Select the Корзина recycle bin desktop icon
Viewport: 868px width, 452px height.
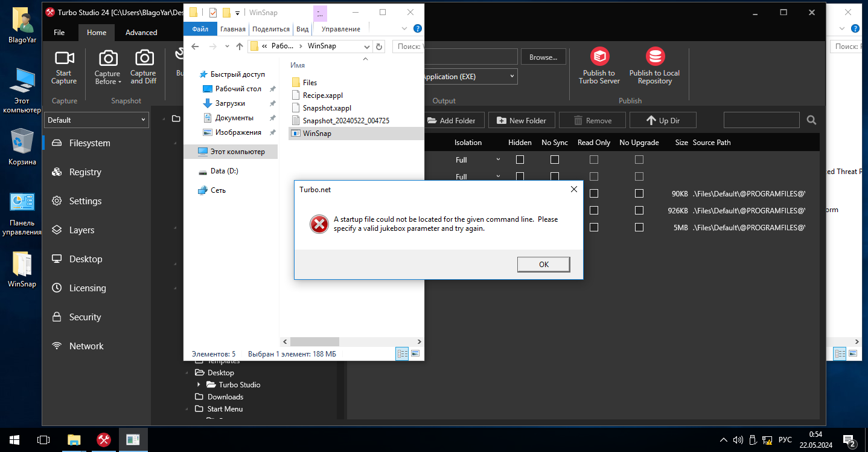point(22,147)
